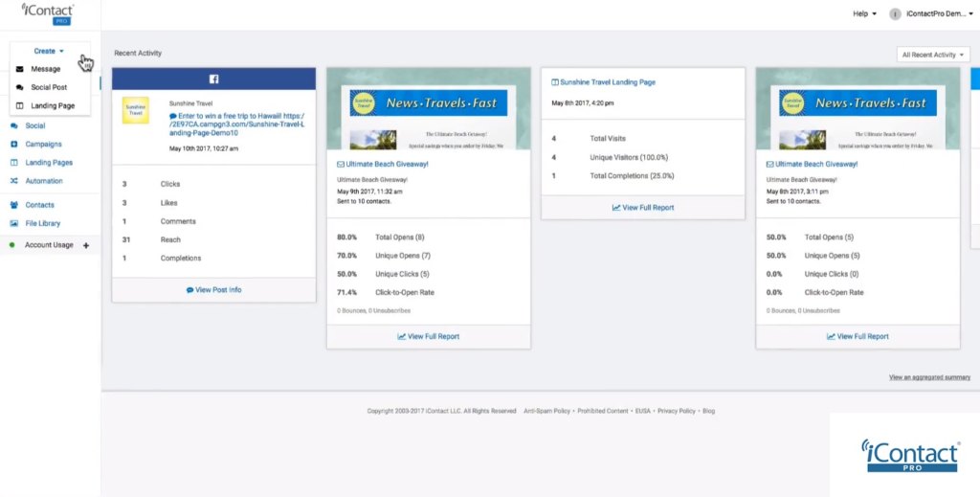
Task: Click View an aggregated summary link
Action: click(x=930, y=377)
